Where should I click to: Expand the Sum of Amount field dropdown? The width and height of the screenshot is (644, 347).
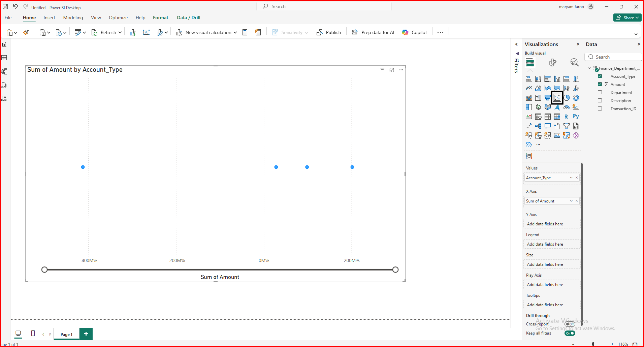click(x=571, y=201)
